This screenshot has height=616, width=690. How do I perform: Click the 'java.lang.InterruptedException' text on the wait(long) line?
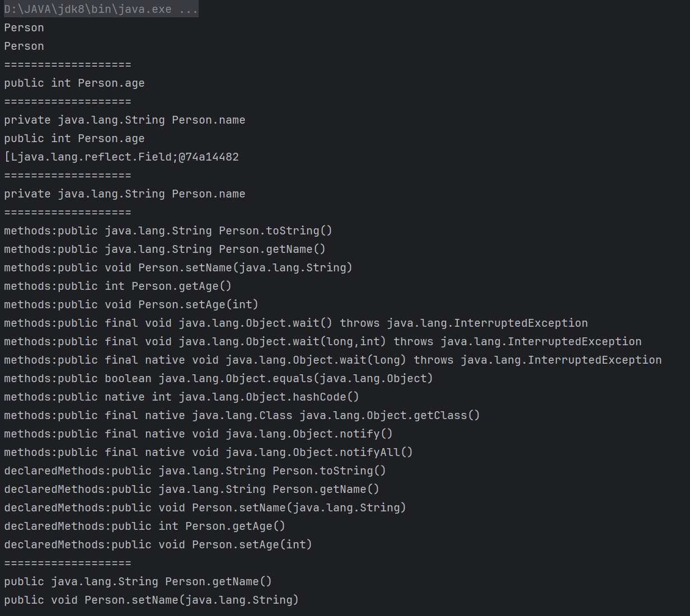coord(561,360)
